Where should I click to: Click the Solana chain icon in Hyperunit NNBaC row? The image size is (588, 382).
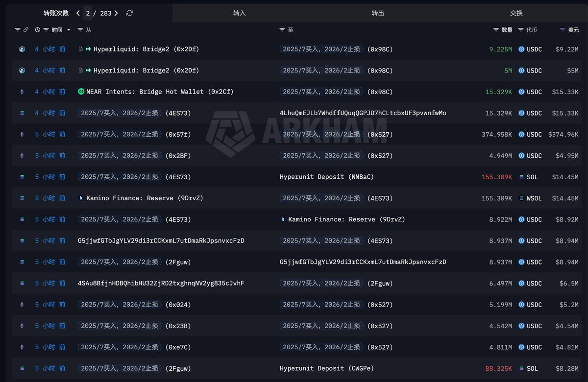tap(22, 177)
